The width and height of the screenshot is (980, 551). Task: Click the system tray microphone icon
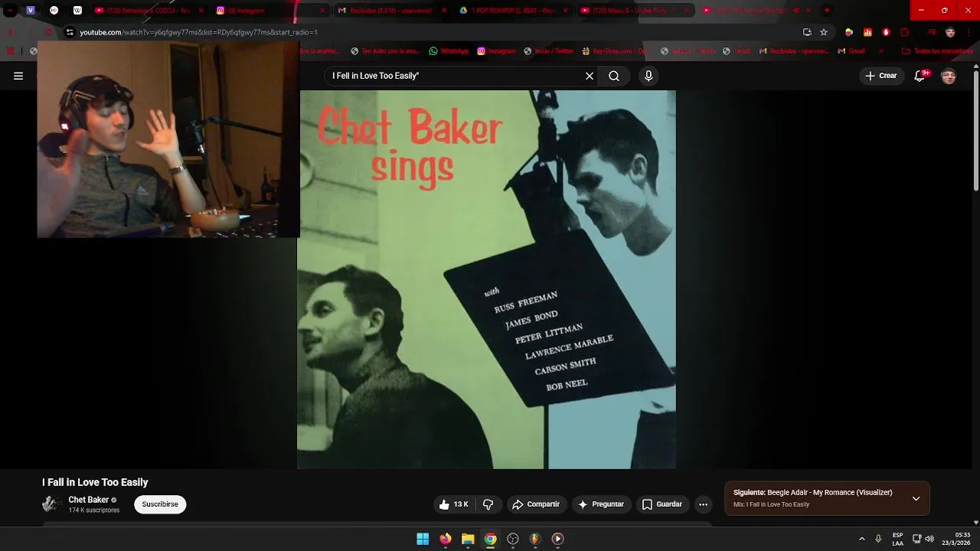coord(878,539)
